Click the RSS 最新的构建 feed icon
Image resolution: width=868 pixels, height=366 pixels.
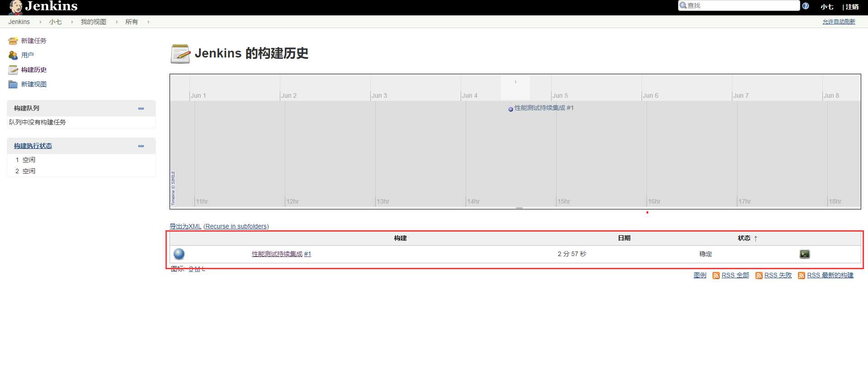coord(802,276)
